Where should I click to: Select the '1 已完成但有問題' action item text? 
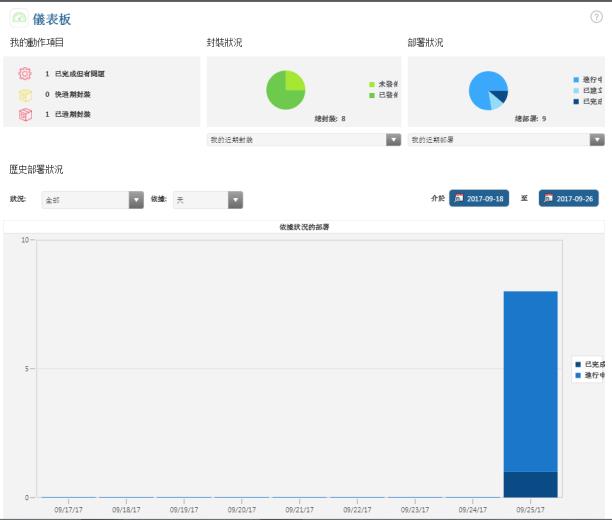[75, 74]
